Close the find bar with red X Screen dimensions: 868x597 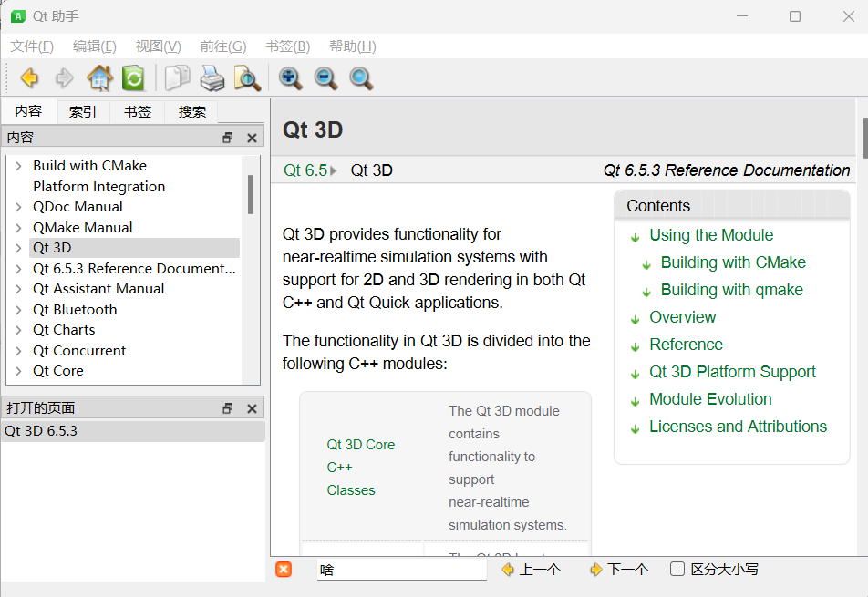pyautogui.click(x=284, y=570)
